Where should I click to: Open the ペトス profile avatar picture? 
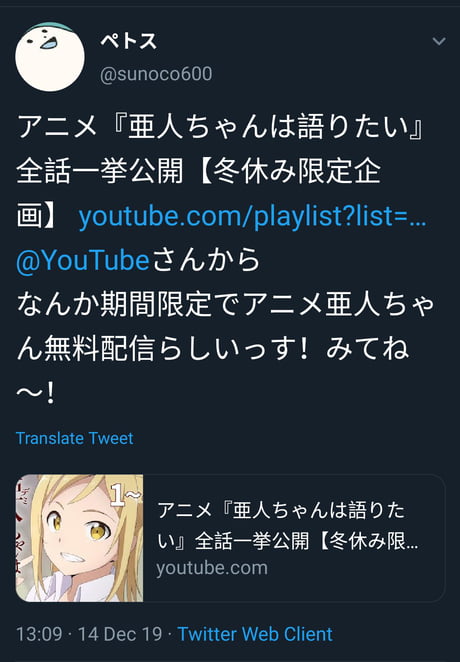50,57
